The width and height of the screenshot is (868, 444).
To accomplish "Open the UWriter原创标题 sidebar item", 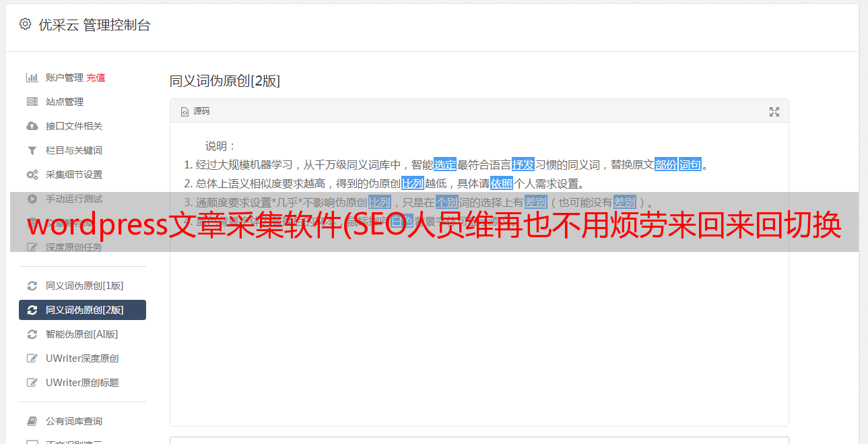I will coord(82,383).
